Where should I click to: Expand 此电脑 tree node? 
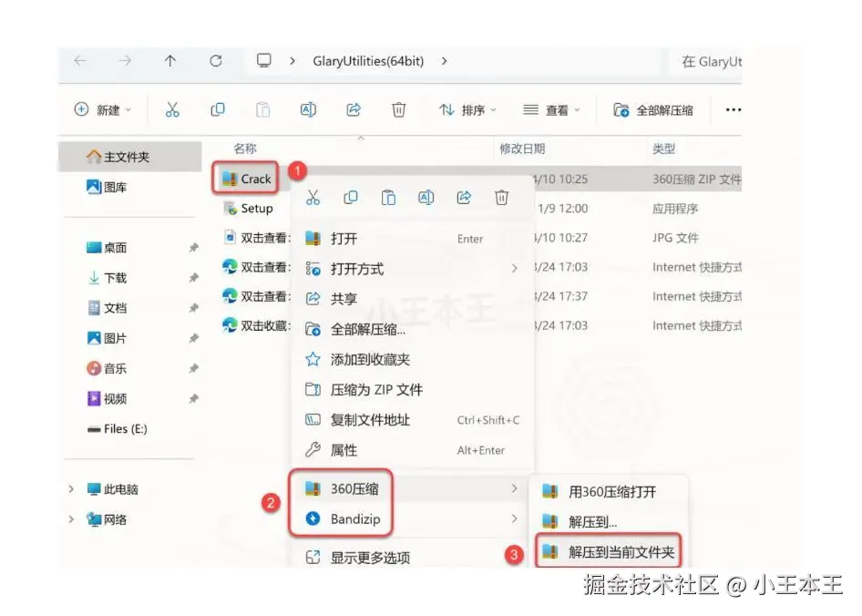tap(71, 489)
